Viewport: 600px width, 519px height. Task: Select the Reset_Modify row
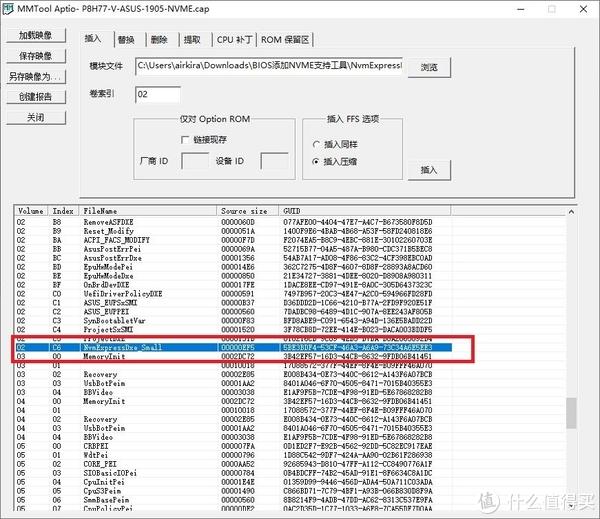point(233,231)
